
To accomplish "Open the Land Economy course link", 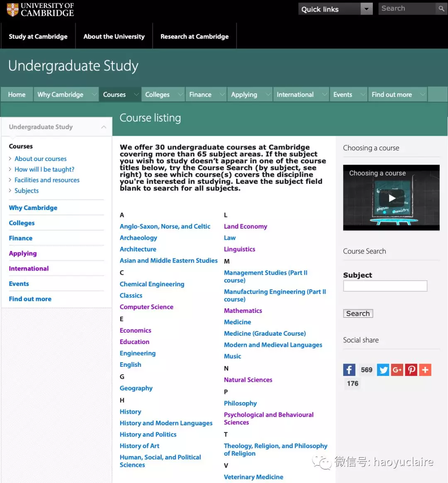I will [246, 227].
